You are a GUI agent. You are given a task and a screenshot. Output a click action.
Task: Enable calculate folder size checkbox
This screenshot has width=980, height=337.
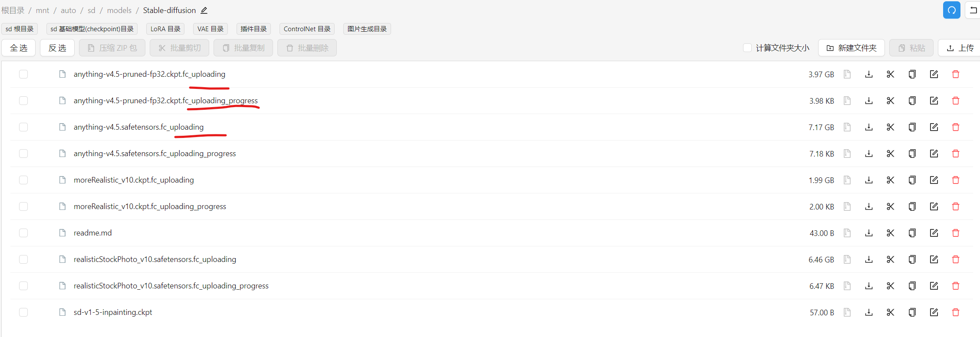747,48
